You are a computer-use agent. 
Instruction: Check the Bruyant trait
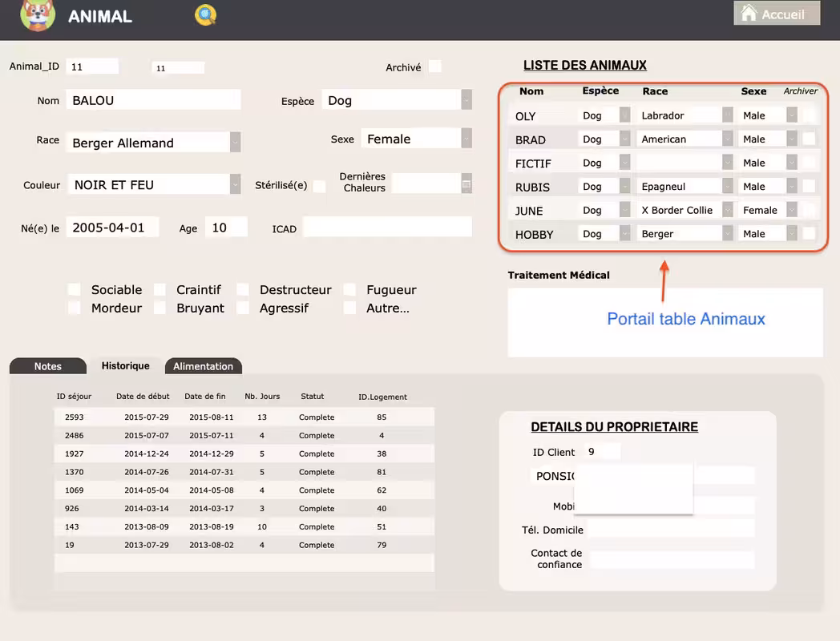[x=160, y=308]
